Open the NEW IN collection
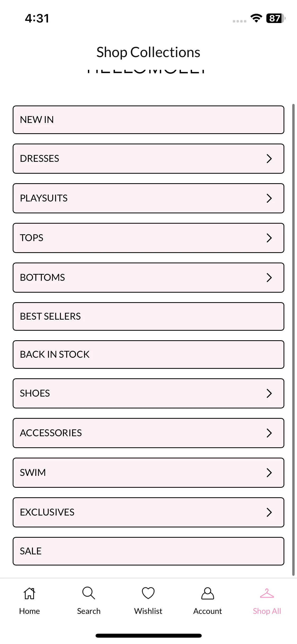 click(148, 120)
